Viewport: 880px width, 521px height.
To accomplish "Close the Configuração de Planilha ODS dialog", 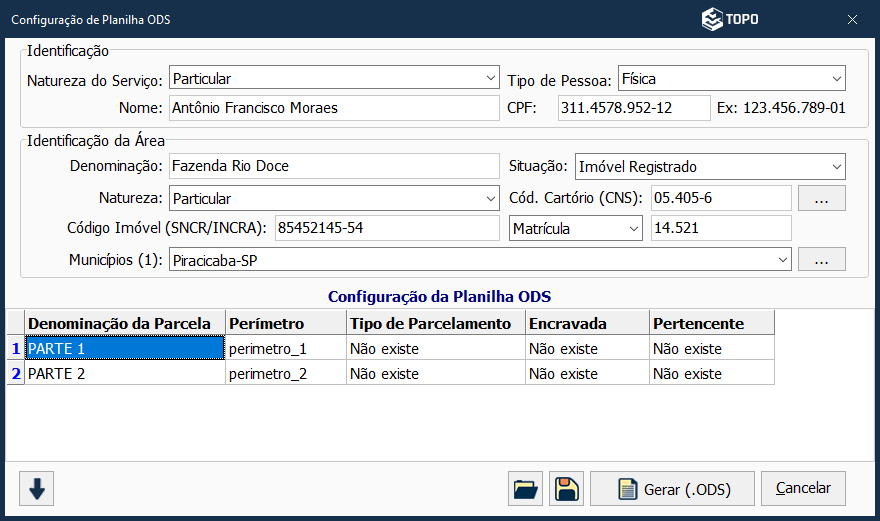I will pos(852,19).
